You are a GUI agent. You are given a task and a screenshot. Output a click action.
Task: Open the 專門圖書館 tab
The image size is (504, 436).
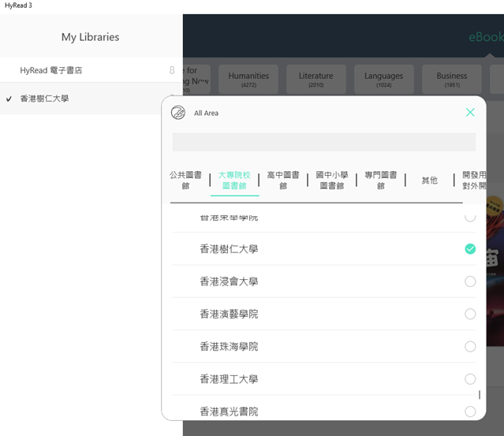[381, 181]
